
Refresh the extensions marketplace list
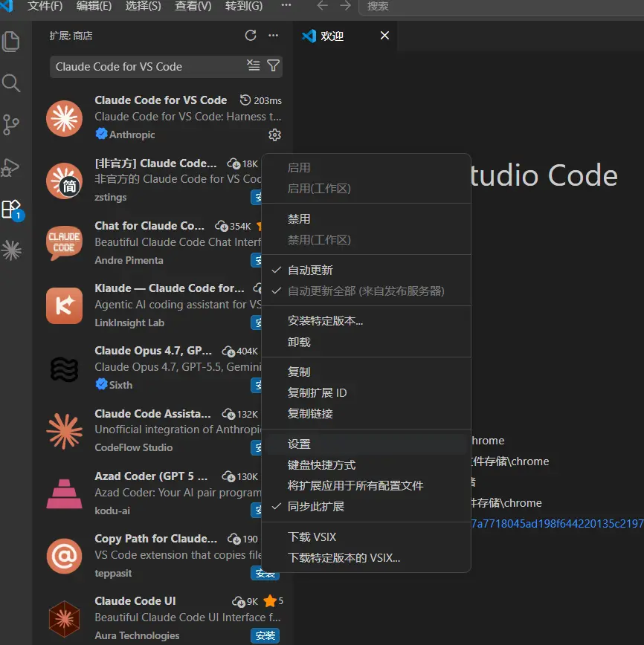251,36
